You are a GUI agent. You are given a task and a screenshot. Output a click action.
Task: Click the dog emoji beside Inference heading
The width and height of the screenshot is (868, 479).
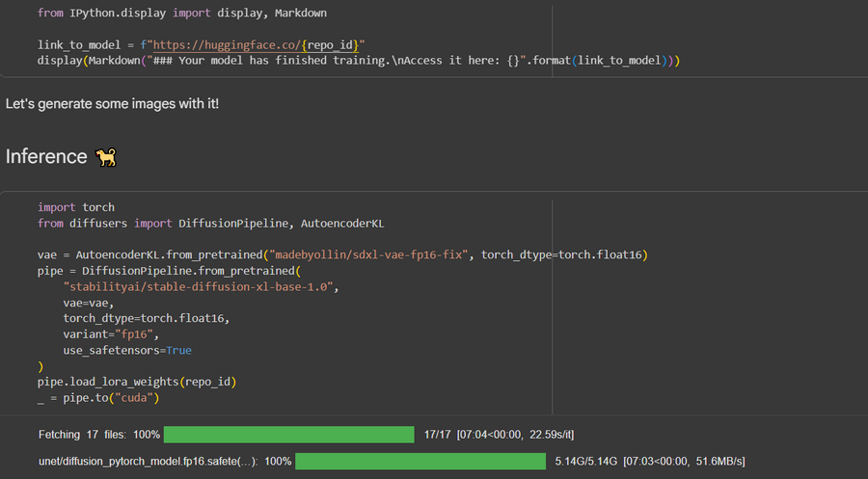coord(104,156)
